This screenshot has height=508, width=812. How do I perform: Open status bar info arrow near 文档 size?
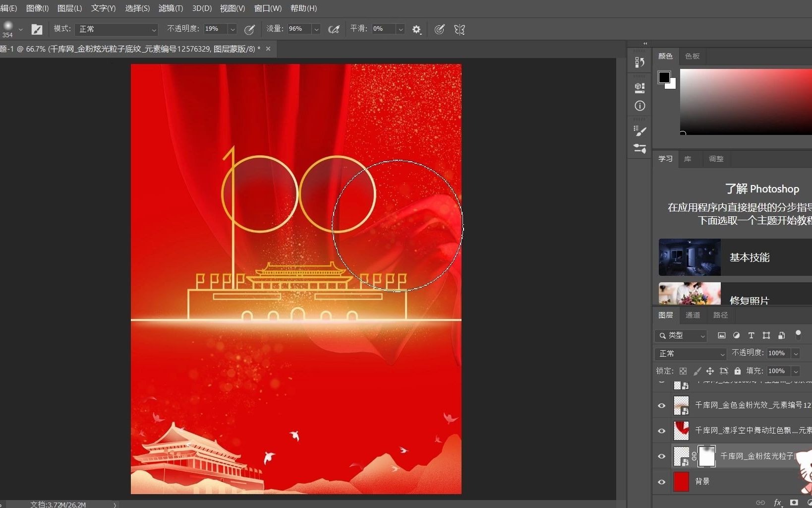pos(115,505)
